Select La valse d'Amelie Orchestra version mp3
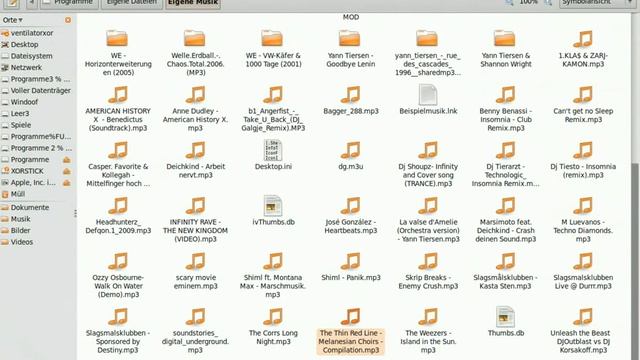Viewport: 640px width, 360px height. click(x=428, y=219)
